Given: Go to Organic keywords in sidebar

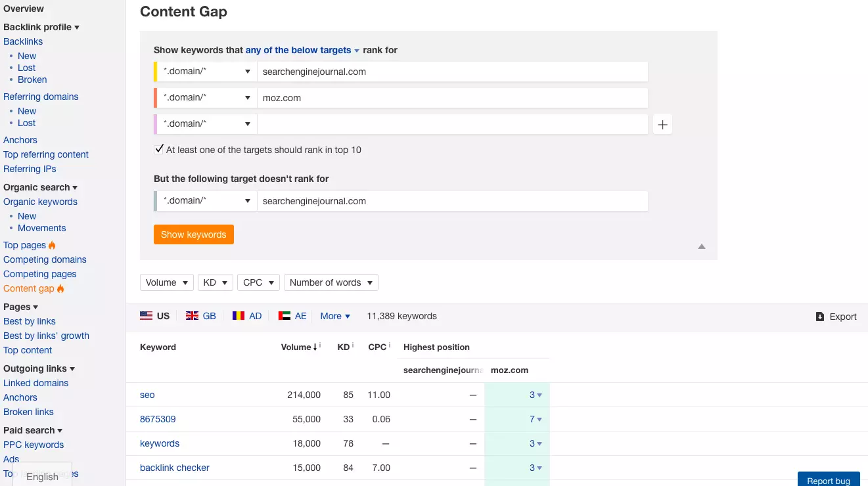Looking at the screenshot, I should pyautogui.click(x=40, y=202).
